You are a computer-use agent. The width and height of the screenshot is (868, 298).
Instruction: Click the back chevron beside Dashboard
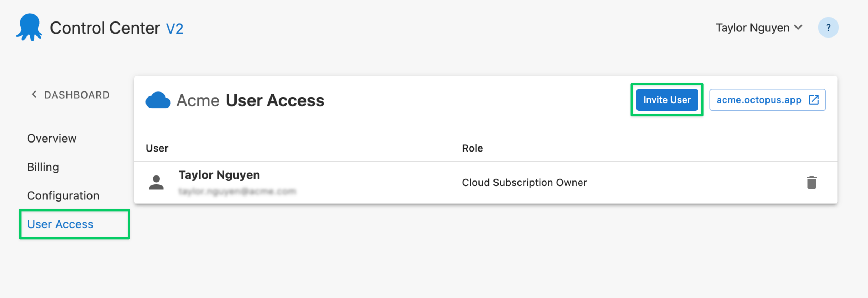click(34, 95)
